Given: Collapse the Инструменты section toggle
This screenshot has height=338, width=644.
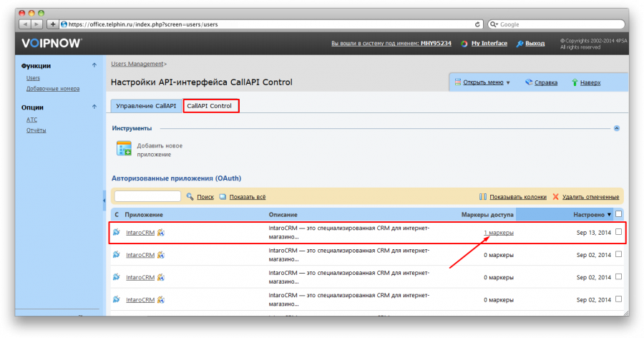Looking at the screenshot, I should pyautogui.click(x=617, y=128).
